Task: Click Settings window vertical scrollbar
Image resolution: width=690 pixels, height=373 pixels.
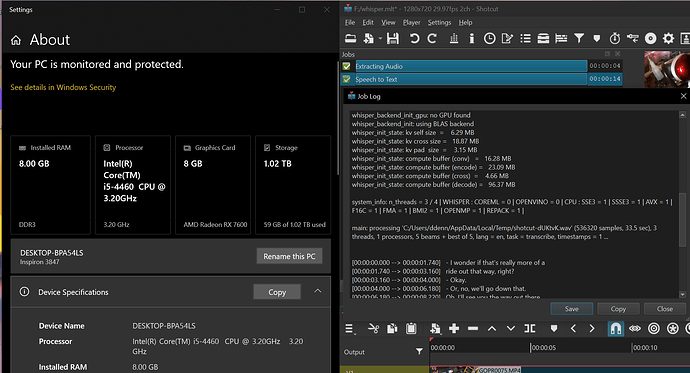Action: (x=338, y=118)
